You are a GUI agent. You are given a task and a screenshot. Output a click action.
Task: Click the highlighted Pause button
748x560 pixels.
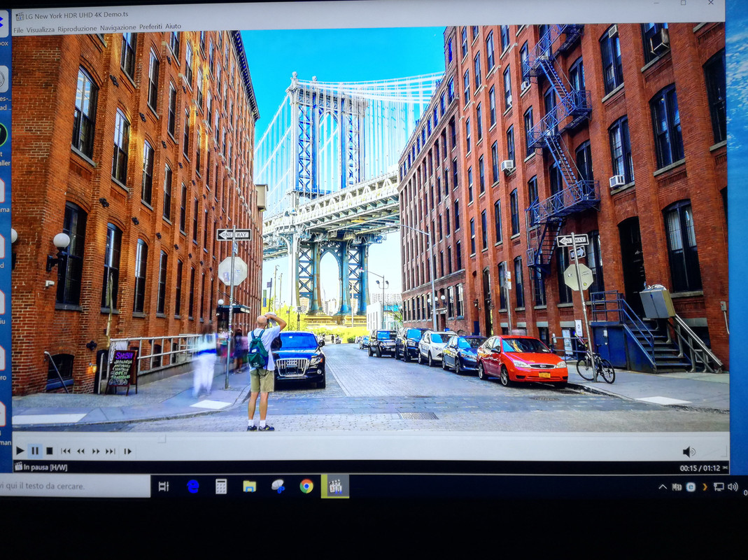pos(35,450)
